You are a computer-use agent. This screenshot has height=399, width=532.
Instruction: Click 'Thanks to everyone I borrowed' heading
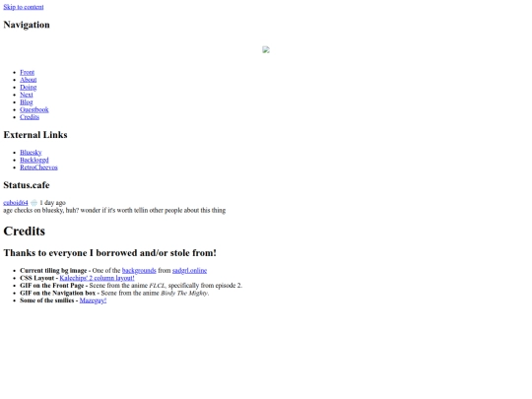point(110,253)
